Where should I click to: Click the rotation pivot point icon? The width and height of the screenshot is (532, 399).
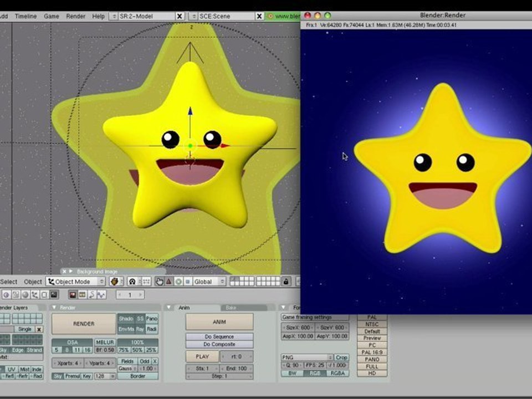132,282
